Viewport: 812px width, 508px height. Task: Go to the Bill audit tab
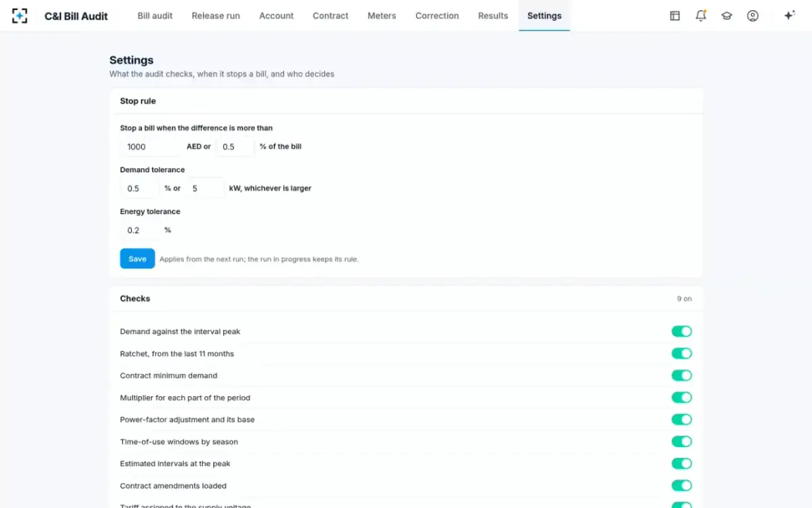point(155,16)
